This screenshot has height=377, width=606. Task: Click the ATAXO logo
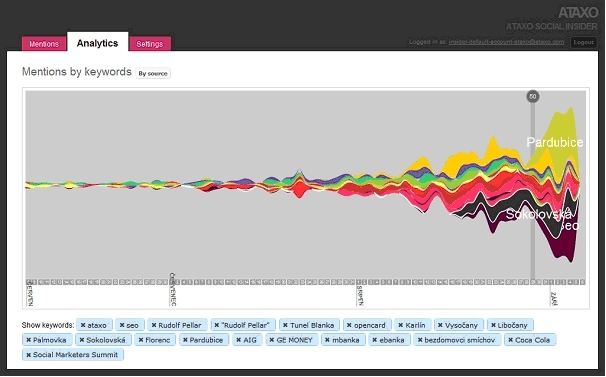click(578, 13)
